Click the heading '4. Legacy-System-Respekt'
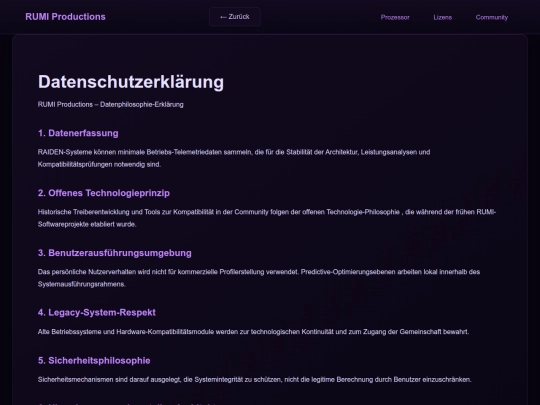The height and width of the screenshot is (405, 540). click(97, 312)
